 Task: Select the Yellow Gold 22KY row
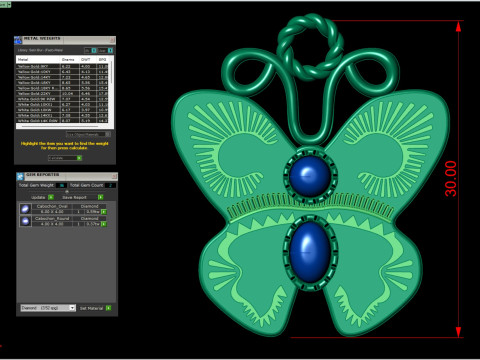[x=62, y=94]
